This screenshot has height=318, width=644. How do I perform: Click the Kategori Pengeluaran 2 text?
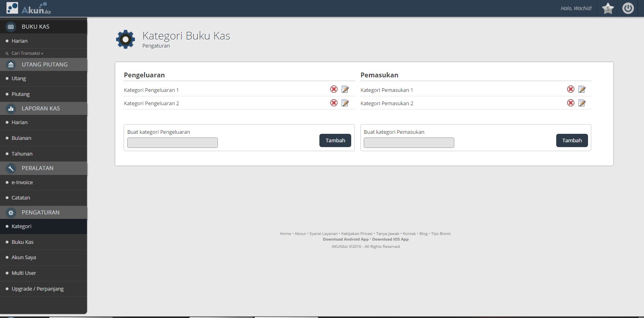point(151,104)
